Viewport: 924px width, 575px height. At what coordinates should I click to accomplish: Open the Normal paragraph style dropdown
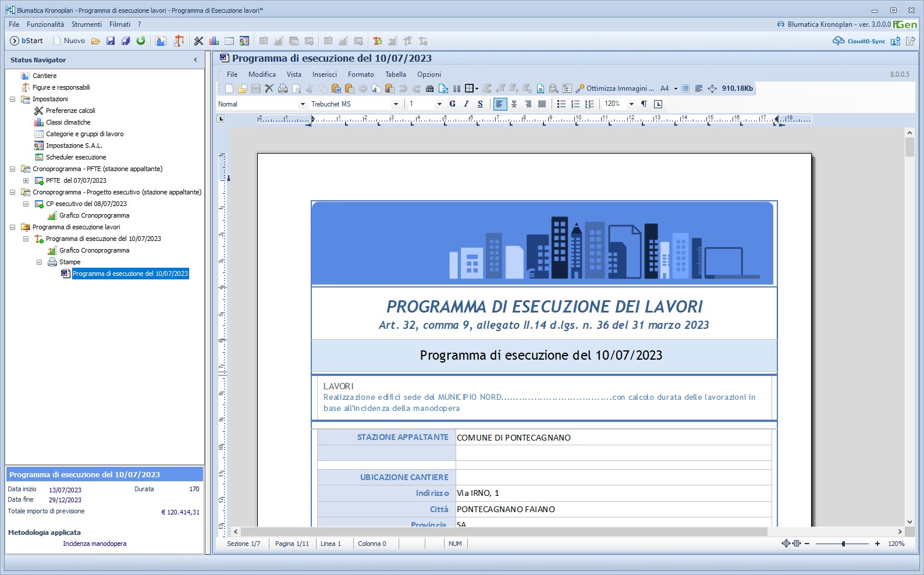pos(302,104)
